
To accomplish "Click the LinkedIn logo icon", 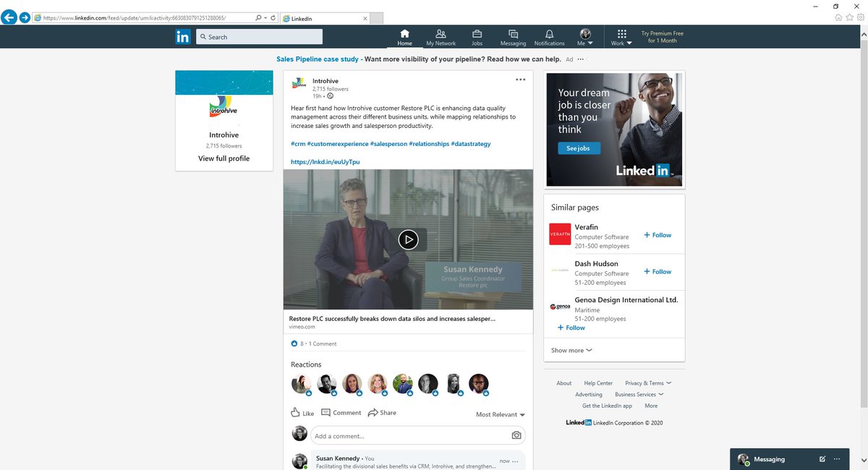I will 183,37.
